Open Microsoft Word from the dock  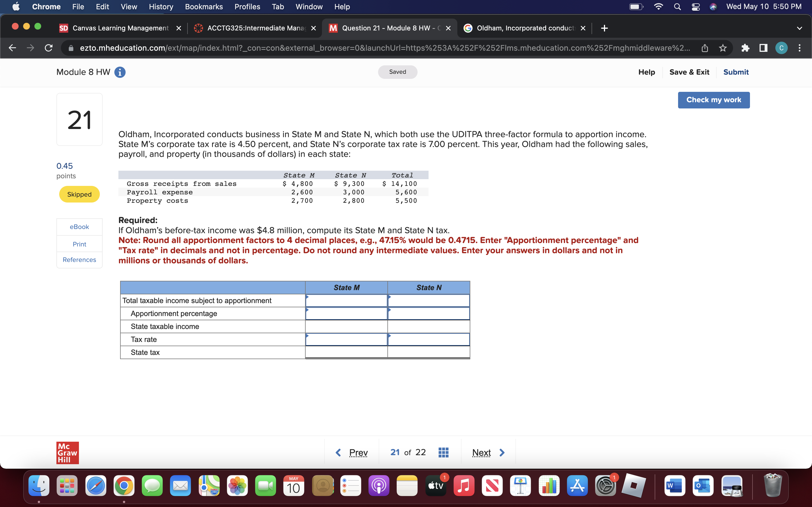click(x=675, y=485)
